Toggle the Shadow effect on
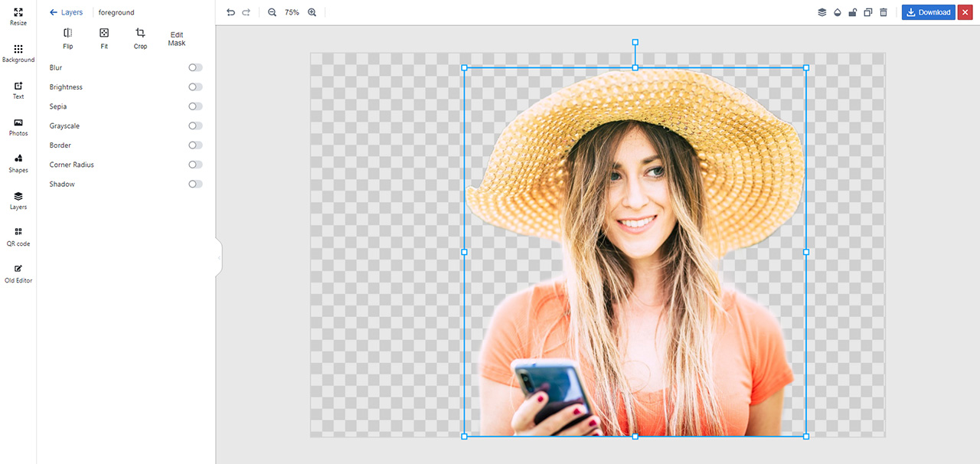 click(x=195, y=184)
